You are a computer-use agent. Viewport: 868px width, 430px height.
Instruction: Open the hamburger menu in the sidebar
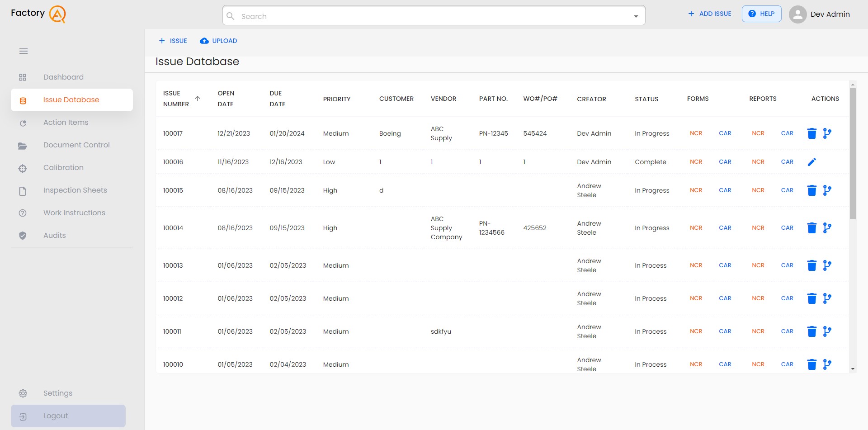click(x=24, y=51)
